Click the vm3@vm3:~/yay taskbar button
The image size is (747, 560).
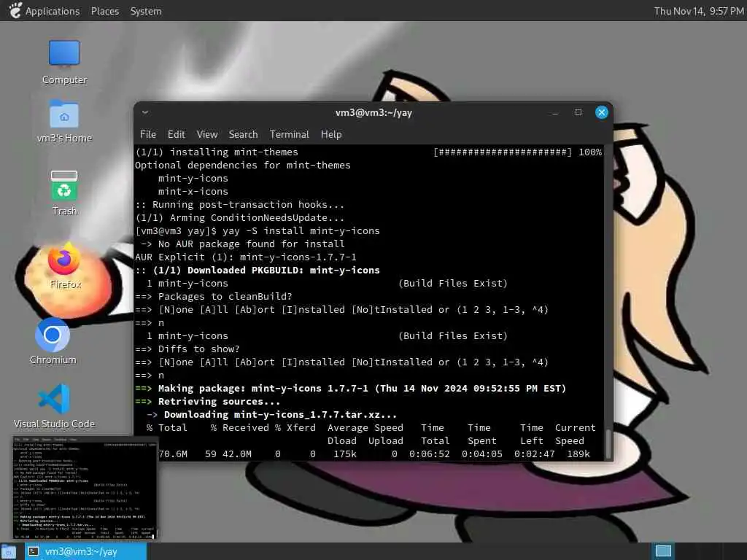coord(86,551)
